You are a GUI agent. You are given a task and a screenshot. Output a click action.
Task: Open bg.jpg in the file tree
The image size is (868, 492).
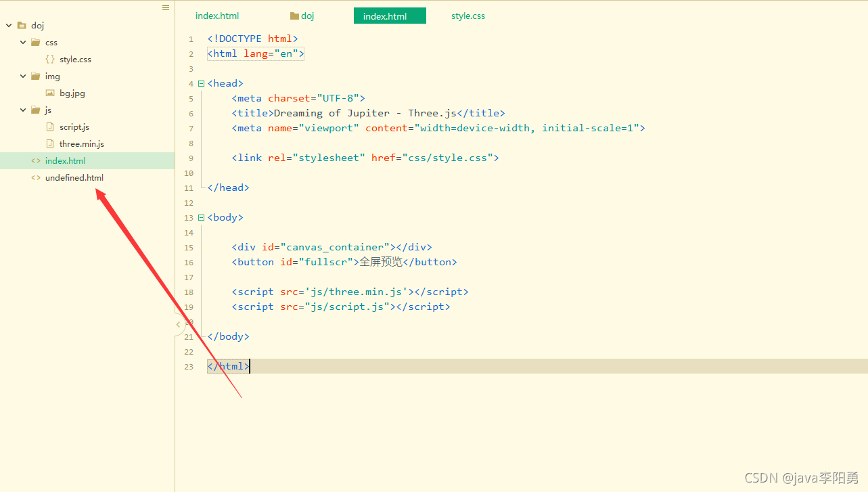(x=72, y=93)
